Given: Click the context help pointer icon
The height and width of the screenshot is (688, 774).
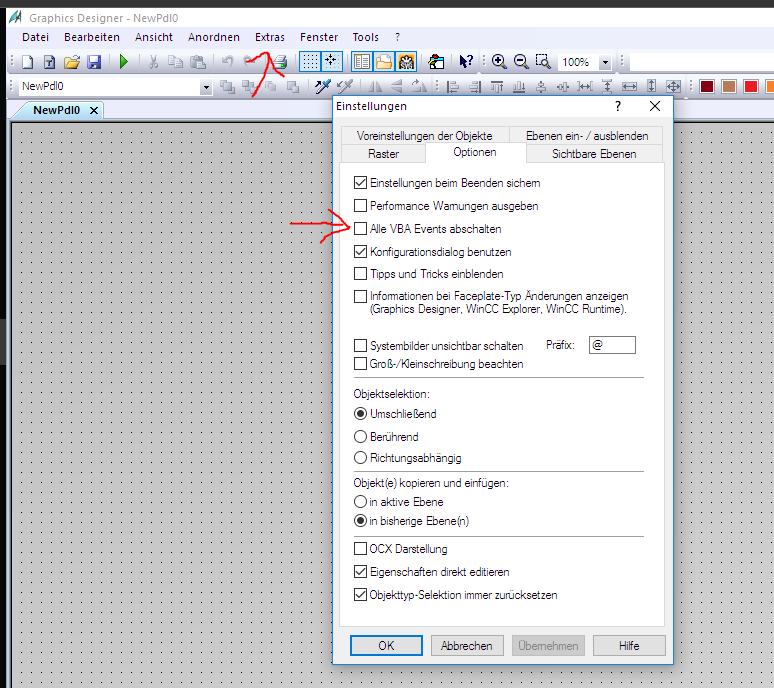Looking at the screenshot, I should (x=465, y=62).
